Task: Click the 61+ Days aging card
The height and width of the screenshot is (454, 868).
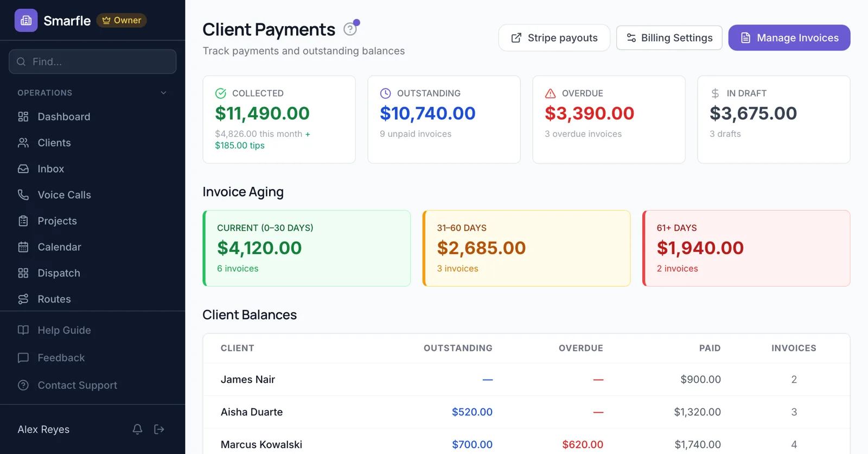Action: tap(746, 249)
